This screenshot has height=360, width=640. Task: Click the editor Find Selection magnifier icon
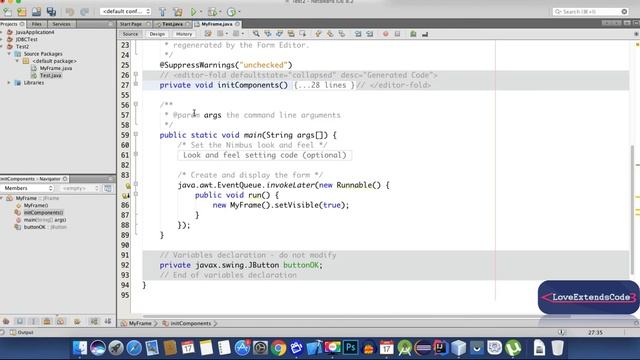[x=256, y=34]
